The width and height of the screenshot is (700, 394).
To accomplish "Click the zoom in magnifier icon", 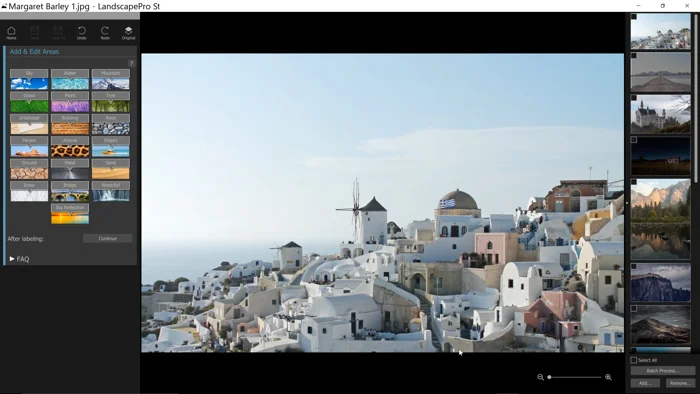I will click(x=608, y=377).
